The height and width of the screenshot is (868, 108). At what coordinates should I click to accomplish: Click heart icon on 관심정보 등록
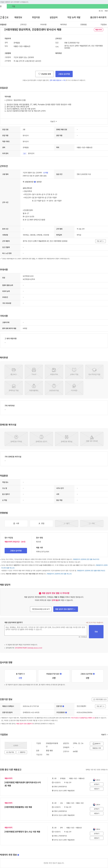39,74
